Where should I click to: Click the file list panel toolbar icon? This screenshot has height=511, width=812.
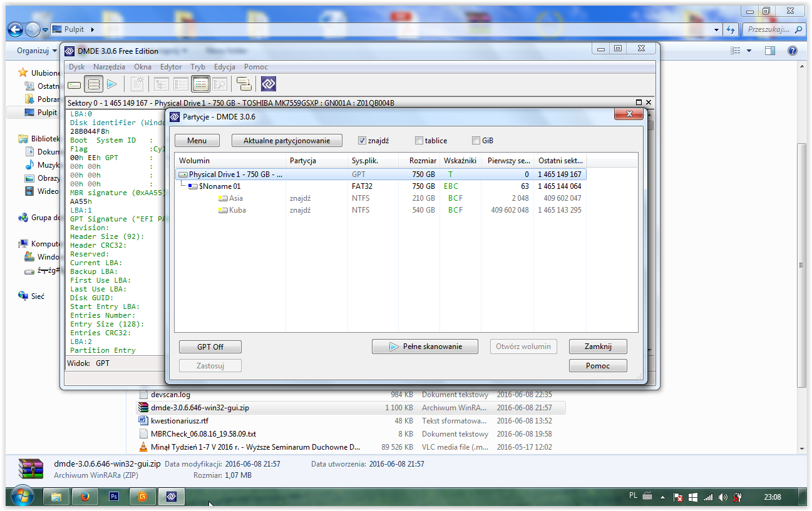point(181,84)
